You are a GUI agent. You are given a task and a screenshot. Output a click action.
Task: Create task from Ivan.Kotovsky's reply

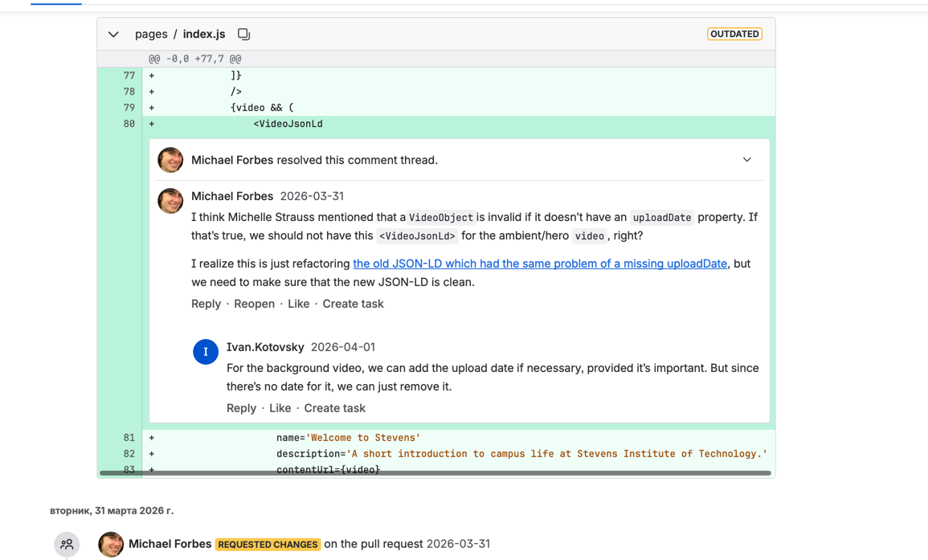(x=334, y=408)
